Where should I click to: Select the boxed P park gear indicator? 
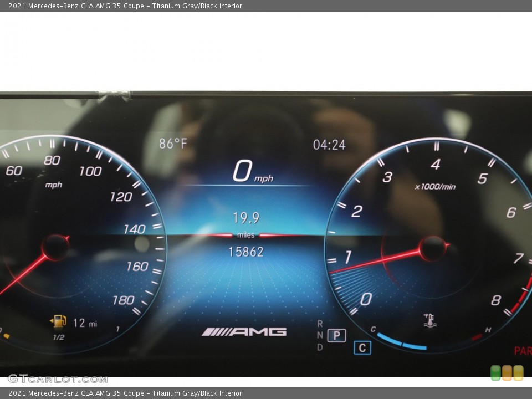(336, 336)
